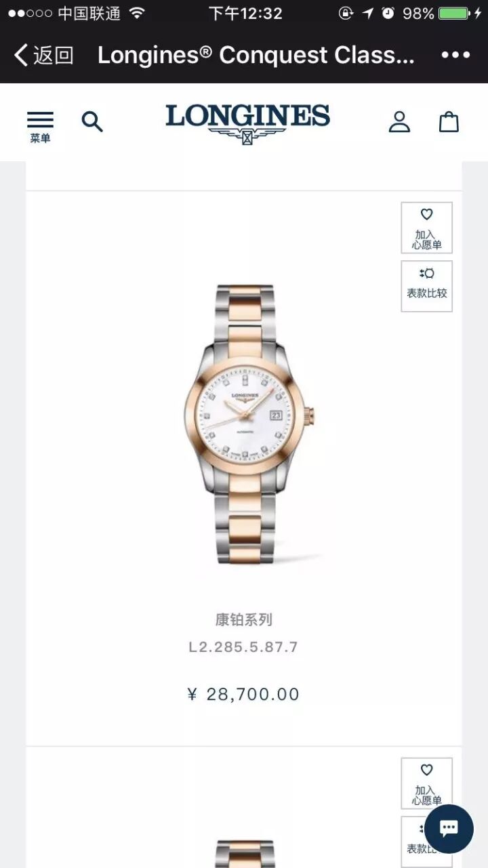Tap the 返回 back arrow
Image resolution: width=488 pixels, height=868 pixels.
pos(43,55)
